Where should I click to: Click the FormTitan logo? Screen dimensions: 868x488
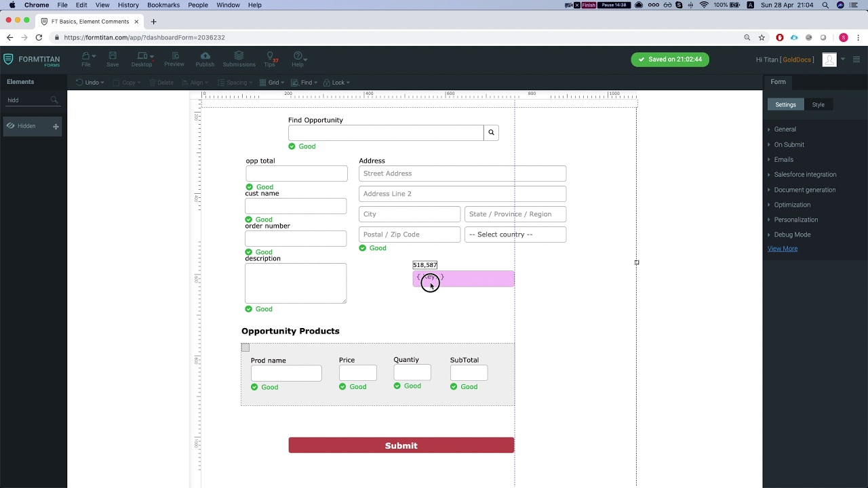pos(32,60)
